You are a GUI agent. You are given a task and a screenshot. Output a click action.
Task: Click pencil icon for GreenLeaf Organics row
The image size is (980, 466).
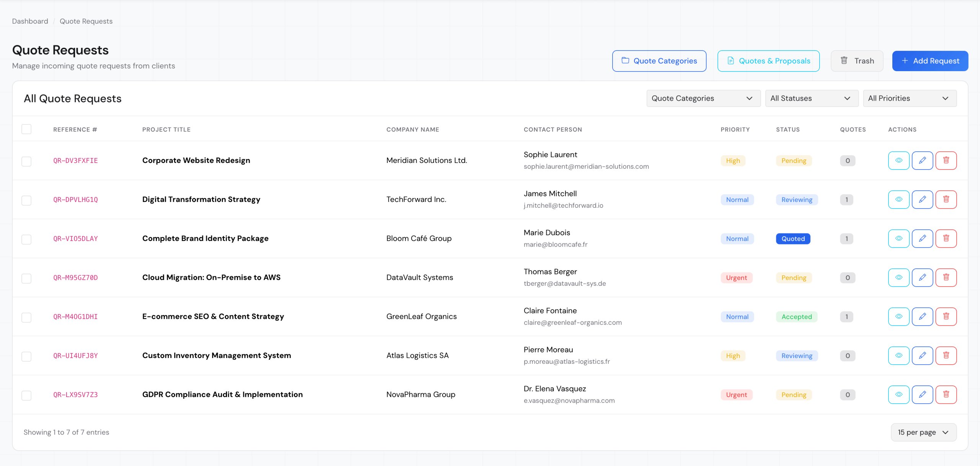click(x=922, y=316)
